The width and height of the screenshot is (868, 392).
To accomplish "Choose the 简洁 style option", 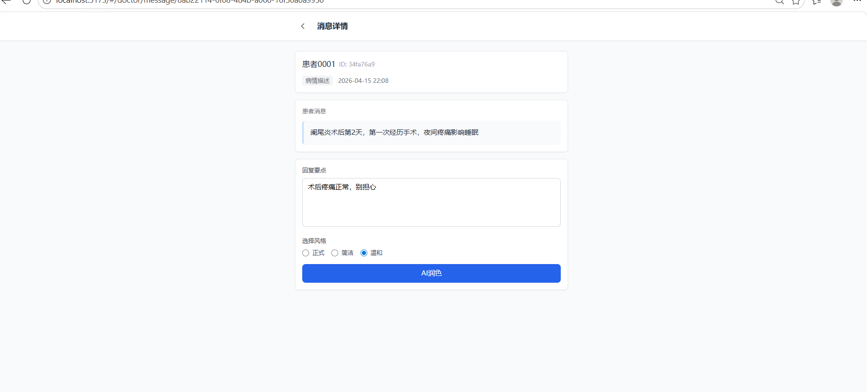I will (335, 253).
